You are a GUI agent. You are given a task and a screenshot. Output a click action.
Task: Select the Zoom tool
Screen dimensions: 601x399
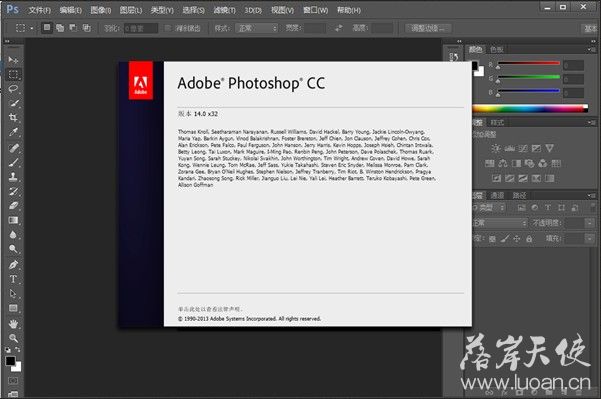13,338
